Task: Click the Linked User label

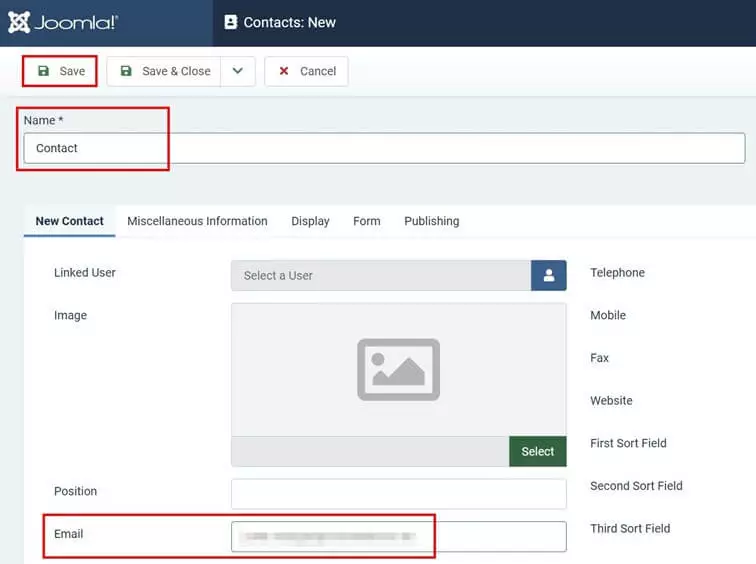Action: pyautogui.click(x=85, y=273)
